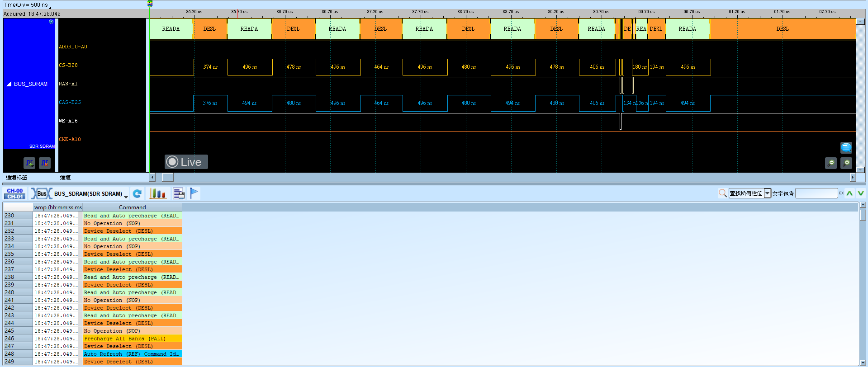868x367 pixels.
Task: Click the blue flag marker icon
Action: [194, 193]
